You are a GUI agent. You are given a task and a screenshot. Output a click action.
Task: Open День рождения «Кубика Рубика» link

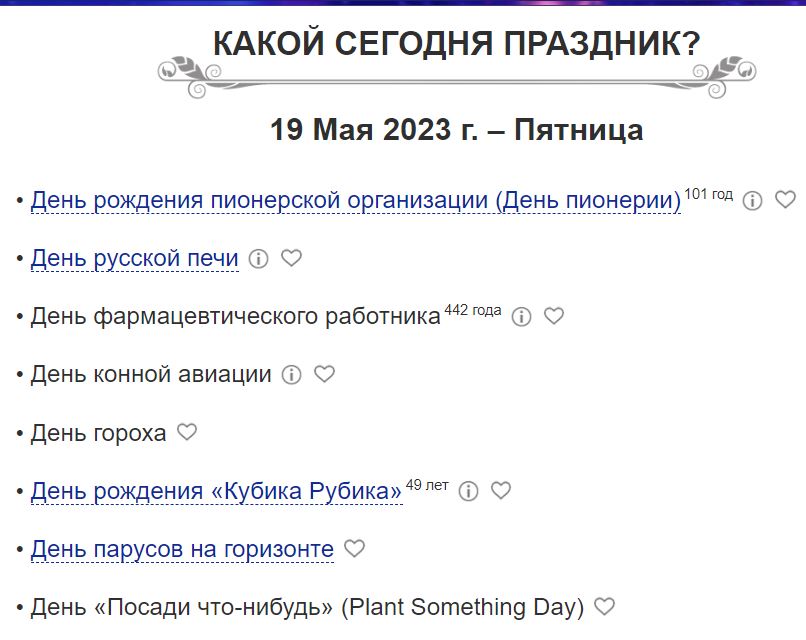[x=216, y=491]
